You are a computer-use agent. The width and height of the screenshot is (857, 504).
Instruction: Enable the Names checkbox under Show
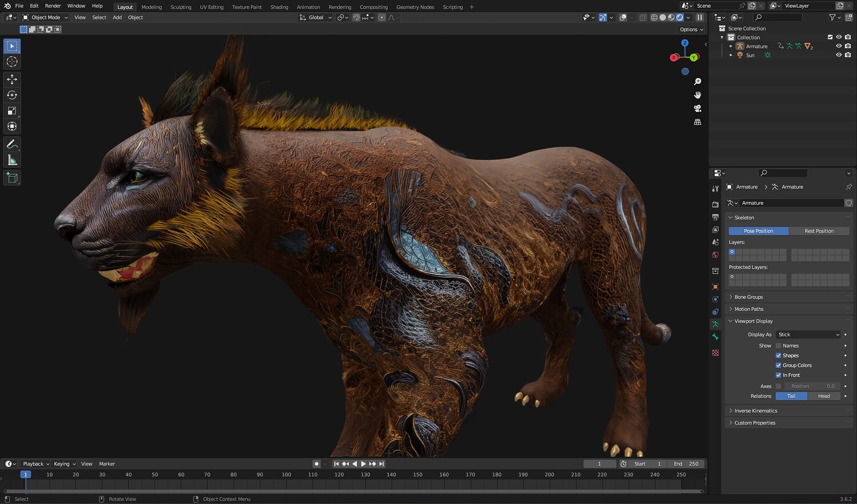[x=778, y=346]
